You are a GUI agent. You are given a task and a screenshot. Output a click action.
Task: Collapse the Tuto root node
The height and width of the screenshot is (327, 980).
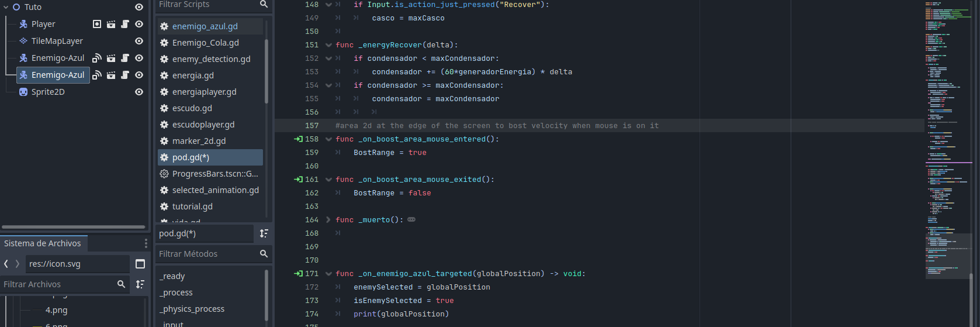click(6, 7)
